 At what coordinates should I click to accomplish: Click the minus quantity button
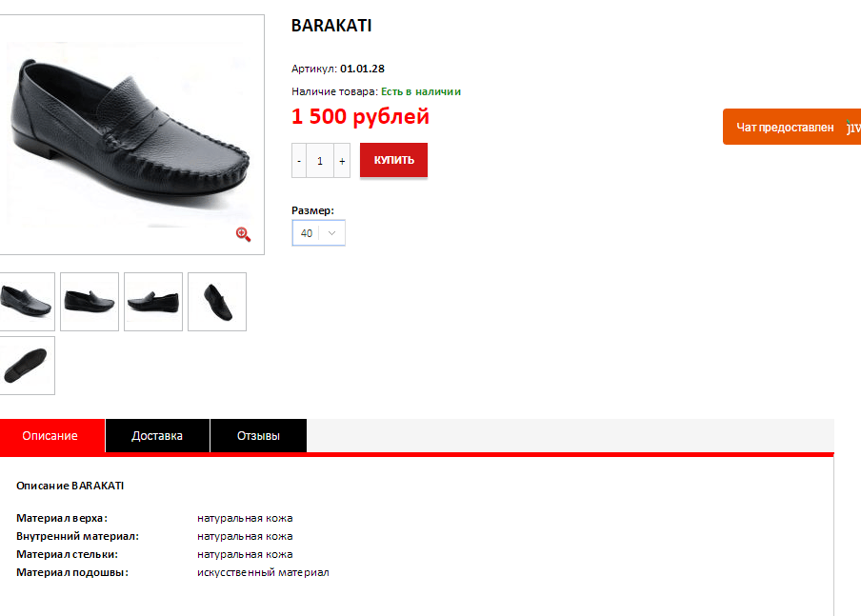(299, 161)
